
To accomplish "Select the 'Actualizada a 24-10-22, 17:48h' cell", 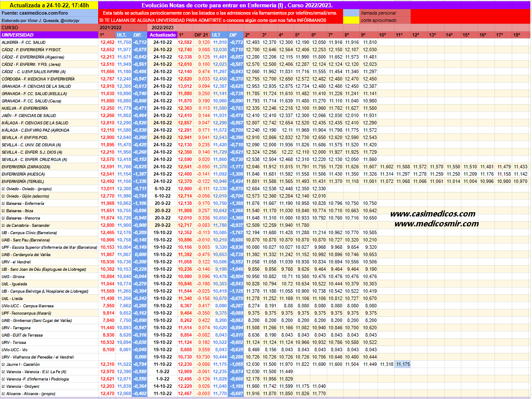I will 49,5.
